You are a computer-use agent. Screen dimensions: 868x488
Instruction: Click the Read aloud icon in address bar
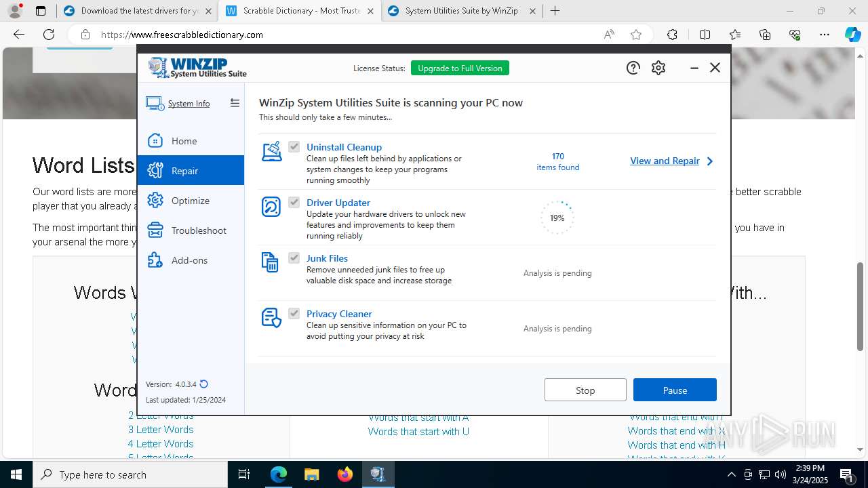609,35
